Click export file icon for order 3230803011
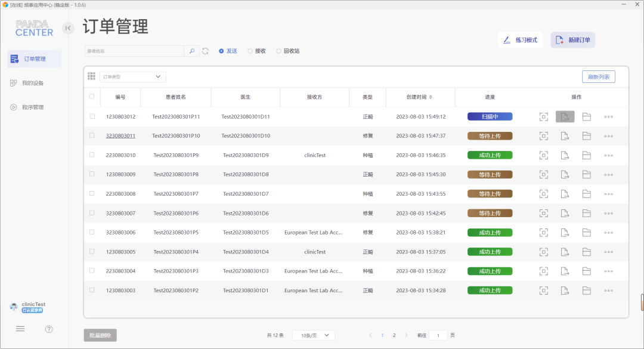This screenshot has width=644, height=349. tap(565, 136)
